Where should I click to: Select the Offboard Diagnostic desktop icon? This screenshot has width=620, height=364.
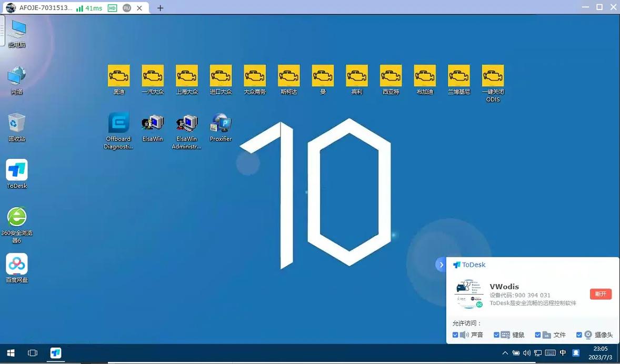[x=118, y=131]
